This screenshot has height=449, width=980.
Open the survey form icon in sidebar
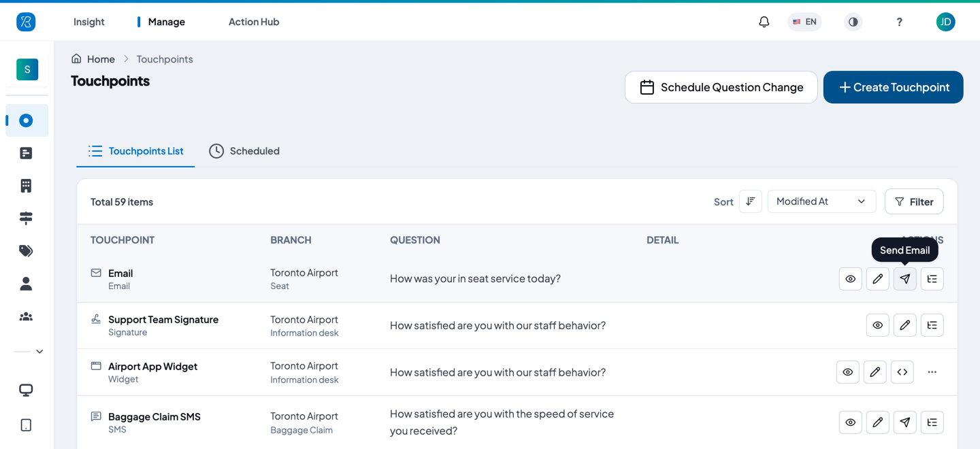pos(26,153)
